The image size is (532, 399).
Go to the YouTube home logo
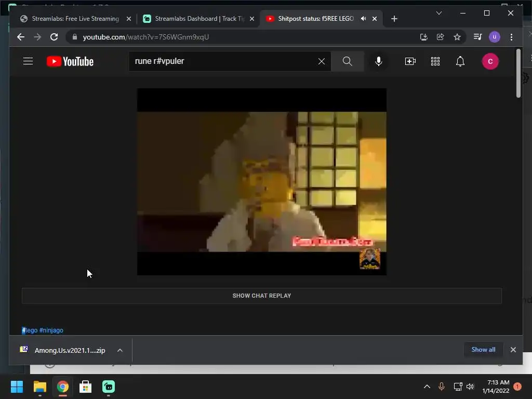tap(70, 61)
